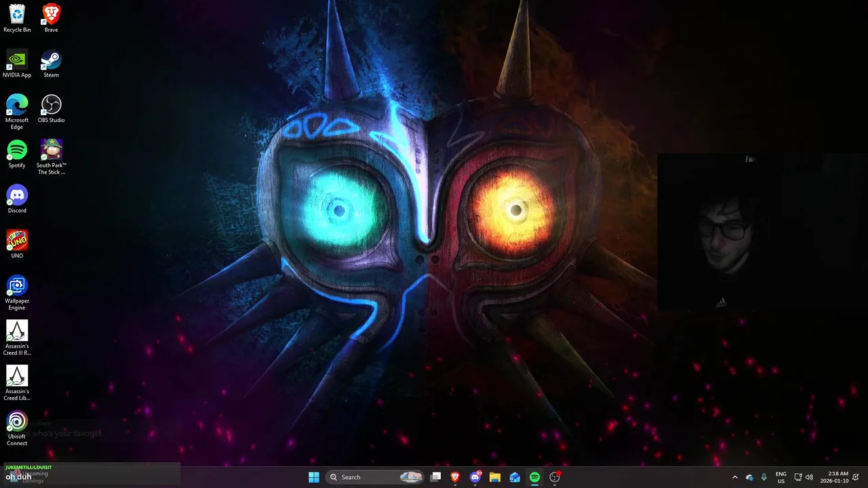Open the Windows Start menu
Viewport: 868px width, 488px height.
click(314, 477)
